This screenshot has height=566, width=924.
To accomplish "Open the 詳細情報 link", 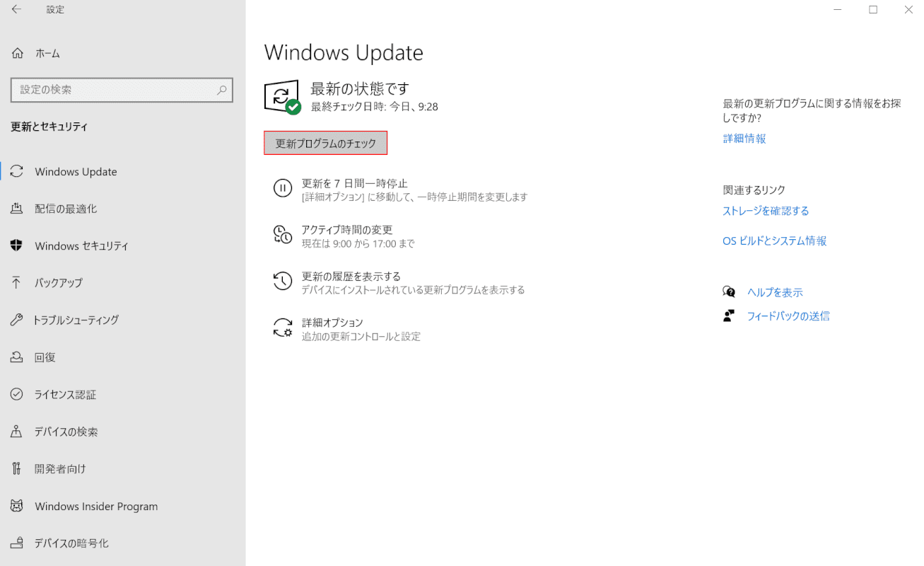I will (744, 139).
